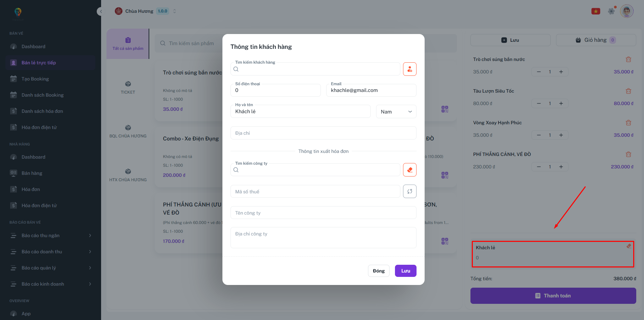Click the add new customer icon button
Image resolution: width=644 pixels, height=320 pixels.
pos(409,69)
